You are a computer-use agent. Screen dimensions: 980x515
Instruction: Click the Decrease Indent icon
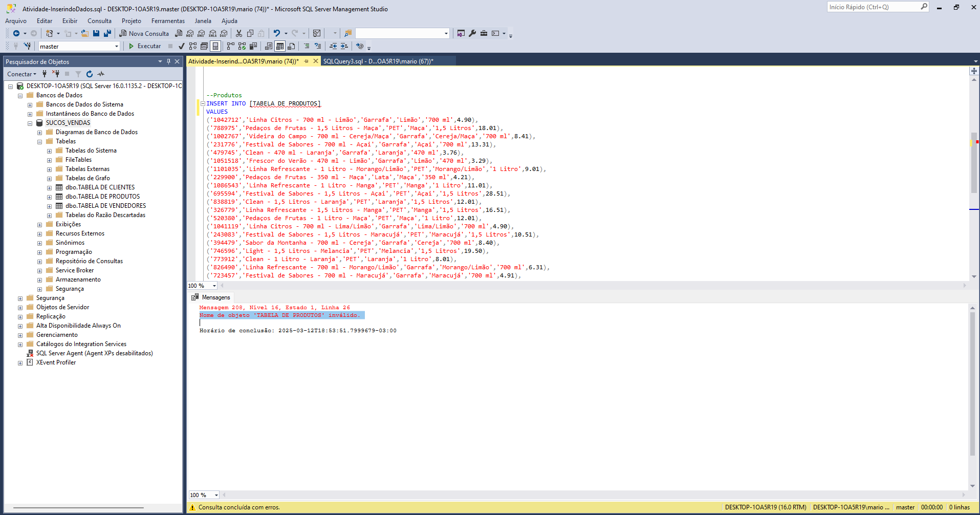tap(333, 46)
